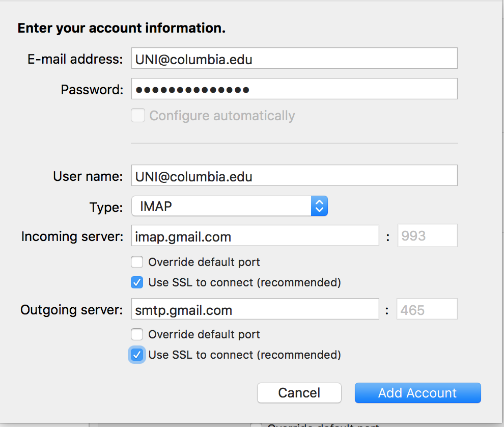Image resolution: width=504 pixels, height=427 pixels.
Task: Click the "Enter your account information." heading
Action: click(122, 28)
